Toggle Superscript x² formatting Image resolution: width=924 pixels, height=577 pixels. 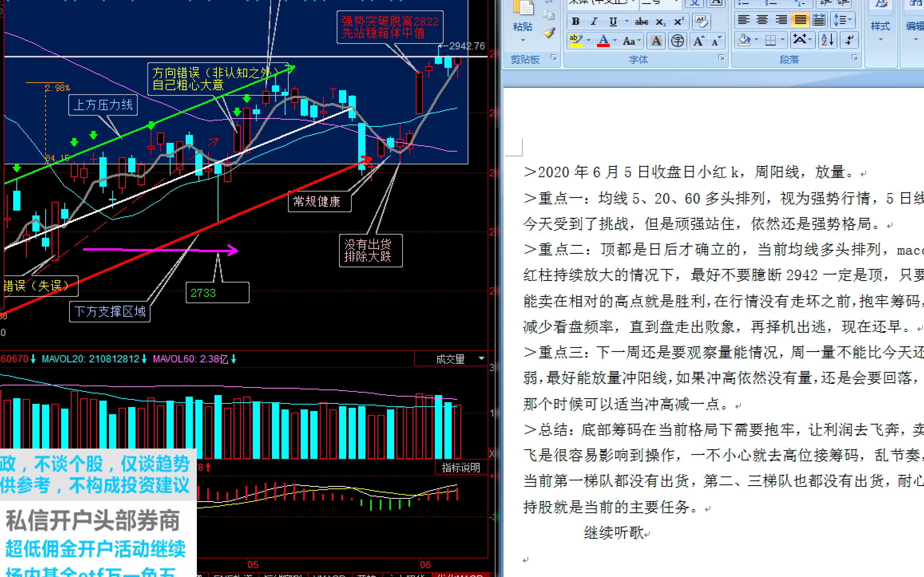tap(679, 22)
